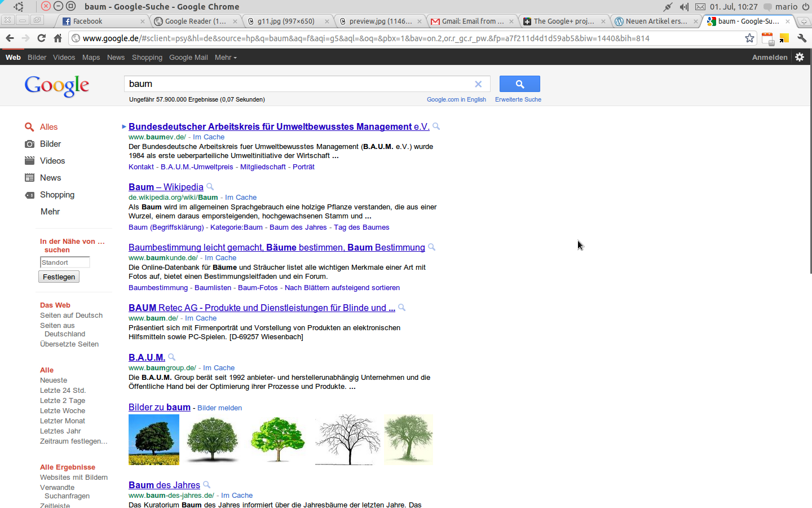812x508 pixels.
Task: Bookmark this page with the star icon
Action: (749, 38)
